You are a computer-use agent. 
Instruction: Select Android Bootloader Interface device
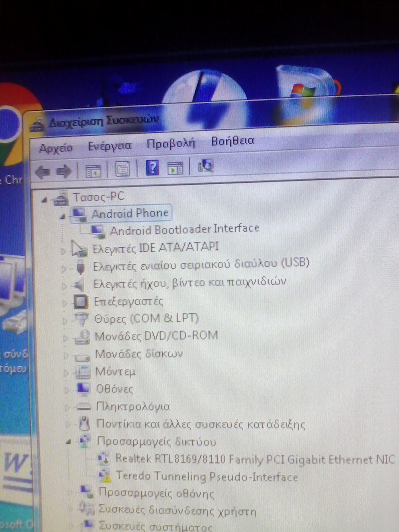(184, 229)
